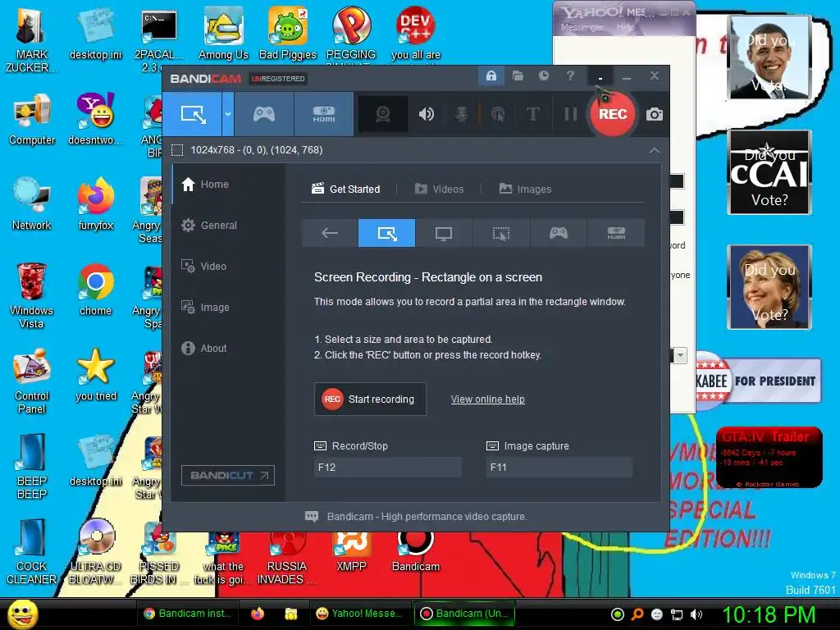
Task: Open dropdown arrow in Yahoo Messenger window
Action: coord(680,355)
